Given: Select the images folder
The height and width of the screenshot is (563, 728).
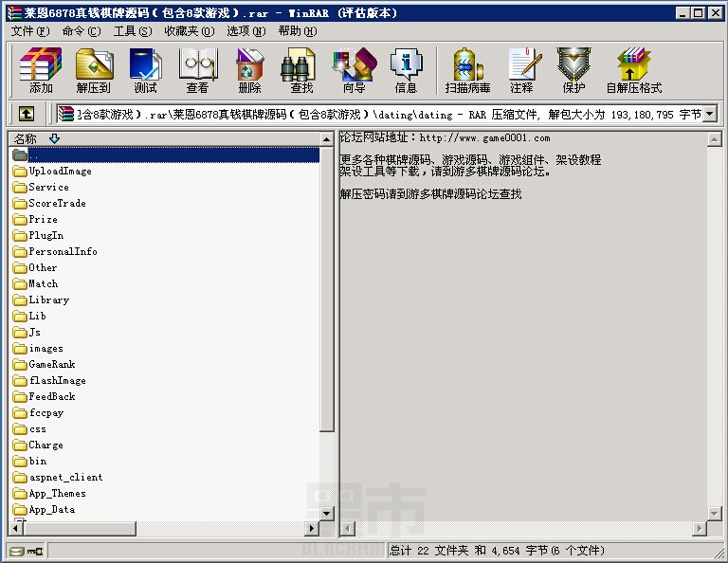Looking at the screenshot, I should coord(39,348).
